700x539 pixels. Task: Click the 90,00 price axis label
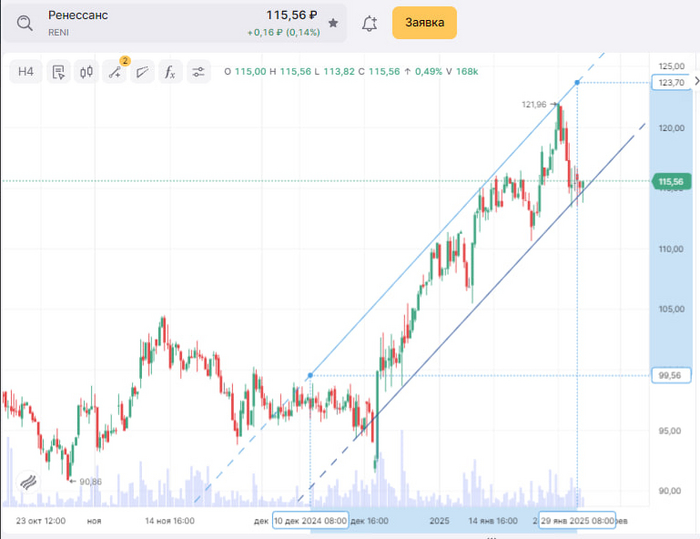pos(670,491)
